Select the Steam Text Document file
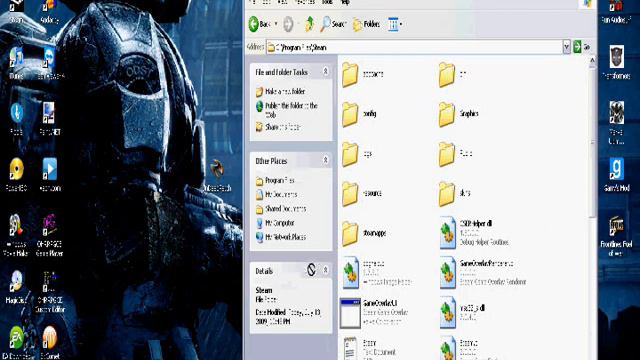Image resolution: width=640 pixels, height=360 pixels. [368, 348]
